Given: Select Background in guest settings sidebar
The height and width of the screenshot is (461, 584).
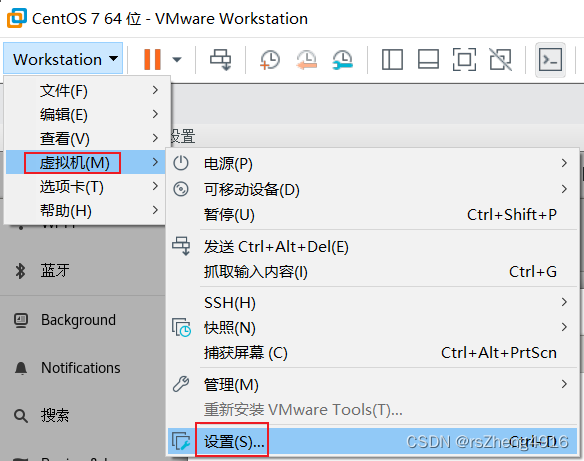Looking at the screenshot, I should [x=78, y=320].
